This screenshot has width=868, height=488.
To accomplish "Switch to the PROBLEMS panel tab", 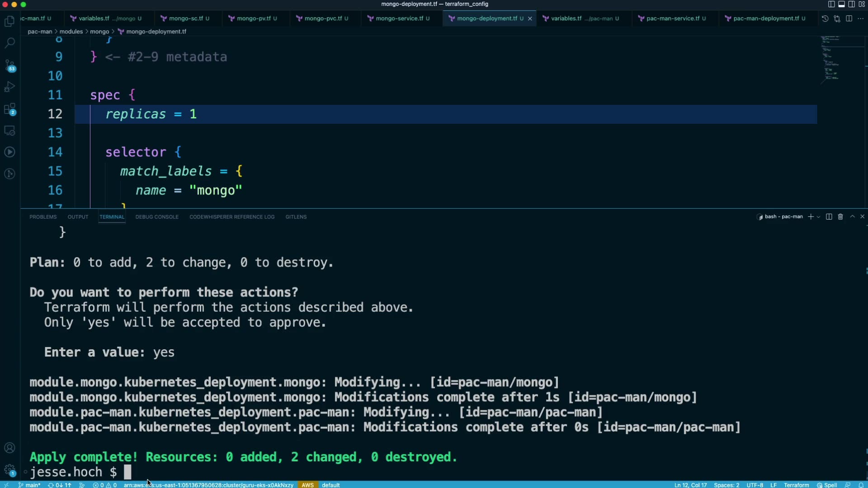I will pyautogui.click(x=43, y=217).
